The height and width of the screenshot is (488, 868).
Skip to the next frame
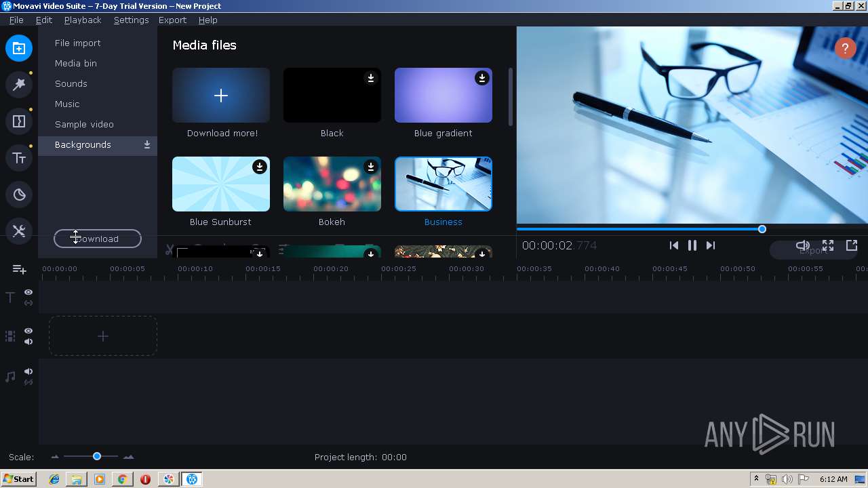tap(710, 245)
